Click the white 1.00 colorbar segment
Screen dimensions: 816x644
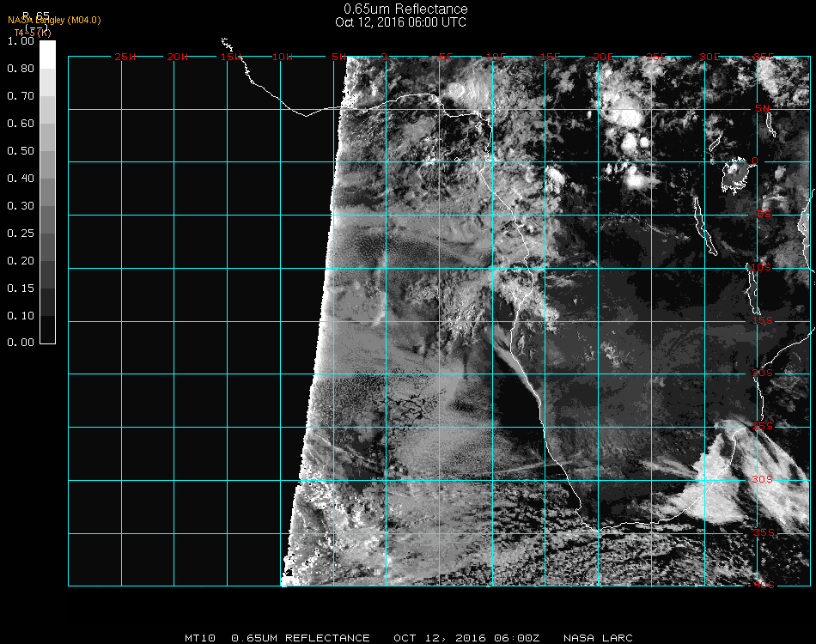[x=48, y=53]
